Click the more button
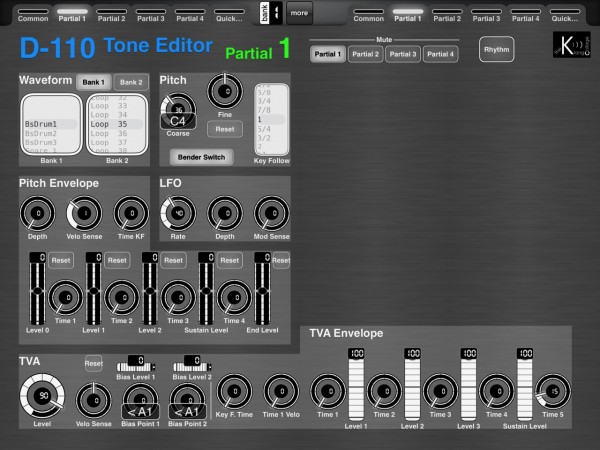This screenshot has height=450, width=600. tap(299, 13)
